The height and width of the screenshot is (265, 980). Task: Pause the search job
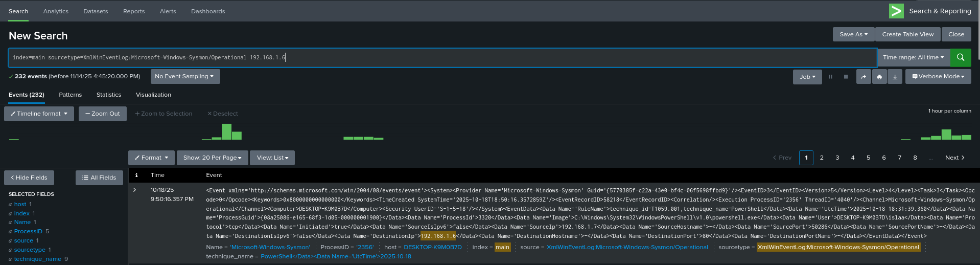pyautogui.click(x=830, y=77)
